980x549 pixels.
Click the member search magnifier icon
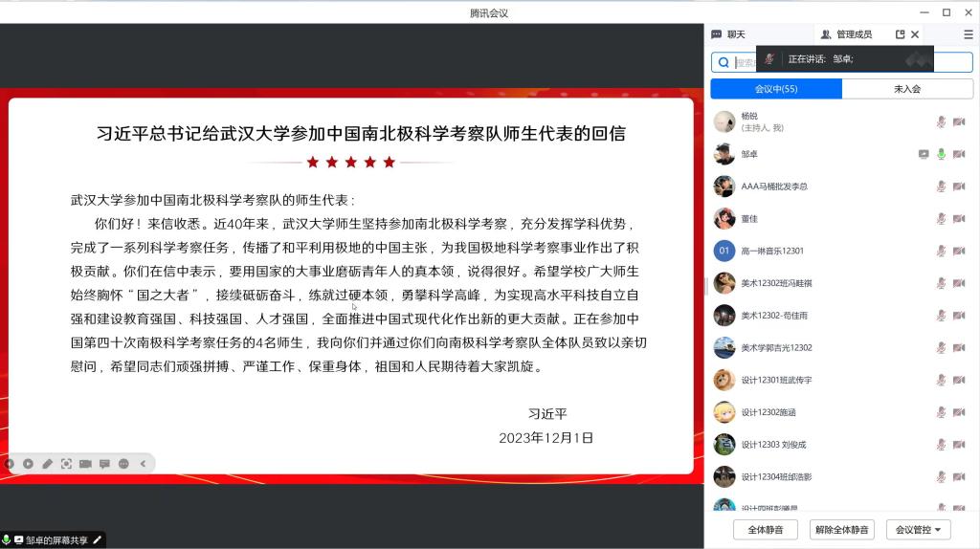(x=724, y=62)
